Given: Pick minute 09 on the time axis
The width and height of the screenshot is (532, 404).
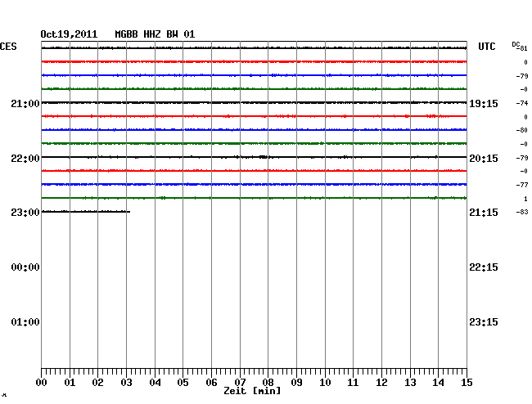Looking at the screenshot, I should coord(296,382).
